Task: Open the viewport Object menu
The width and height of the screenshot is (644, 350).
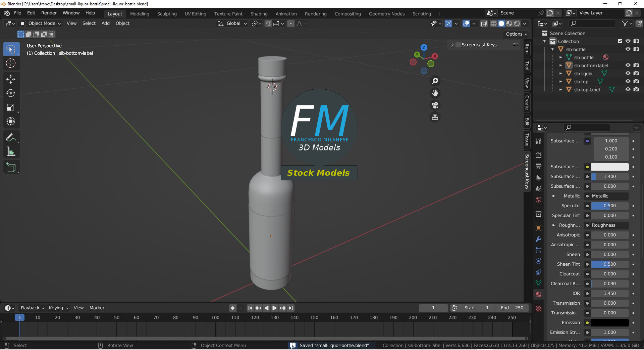Action: click(x=122, y=24)
